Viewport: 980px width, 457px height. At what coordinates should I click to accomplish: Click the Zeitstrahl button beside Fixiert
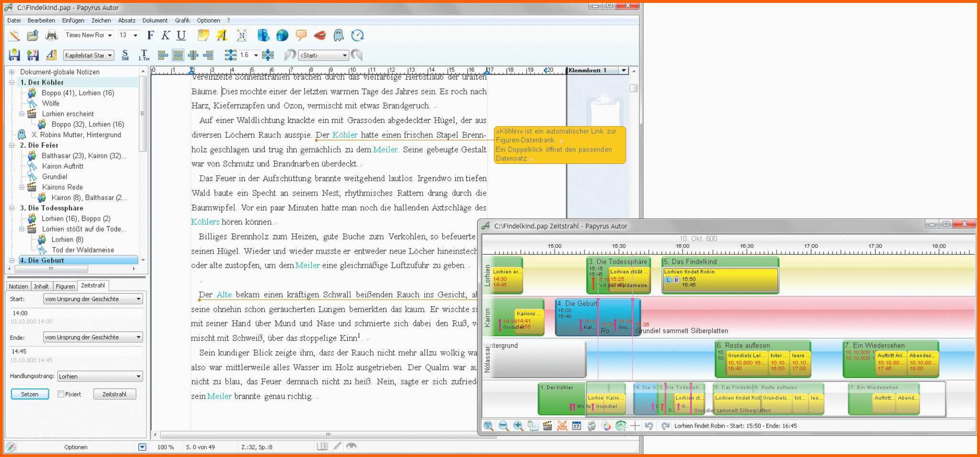(114, 394)
